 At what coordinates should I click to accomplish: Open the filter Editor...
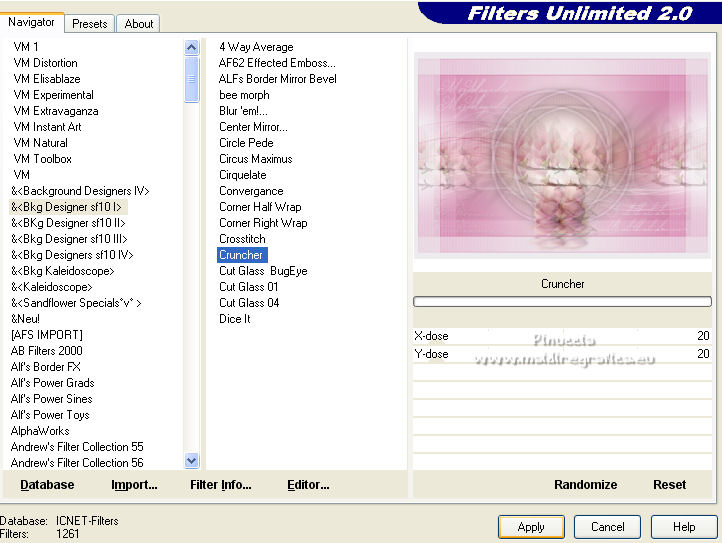coord(308,485)
